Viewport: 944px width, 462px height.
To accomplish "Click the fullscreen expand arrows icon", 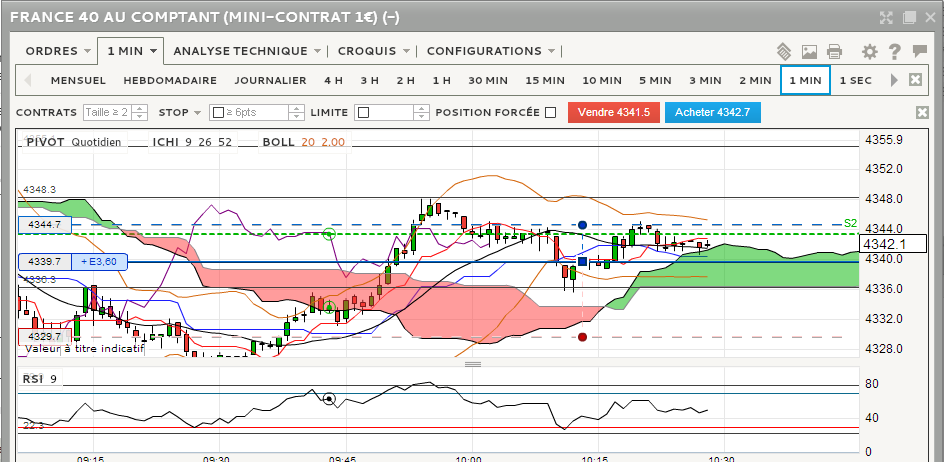I will (x=886, y=17).
